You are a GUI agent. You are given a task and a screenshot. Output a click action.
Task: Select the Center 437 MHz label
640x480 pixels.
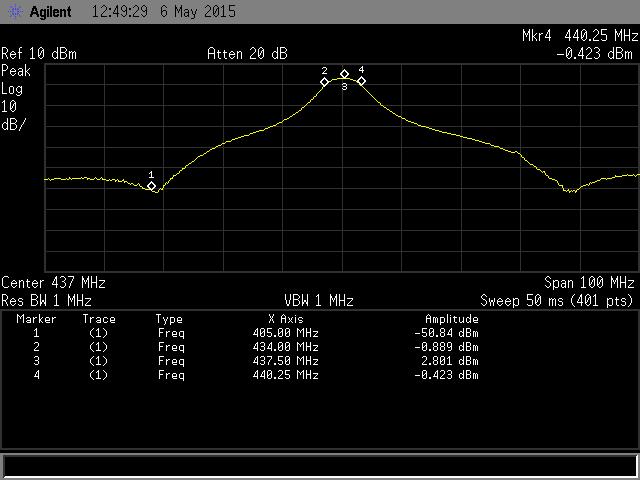pyautogui.click(x=53, y=283)
